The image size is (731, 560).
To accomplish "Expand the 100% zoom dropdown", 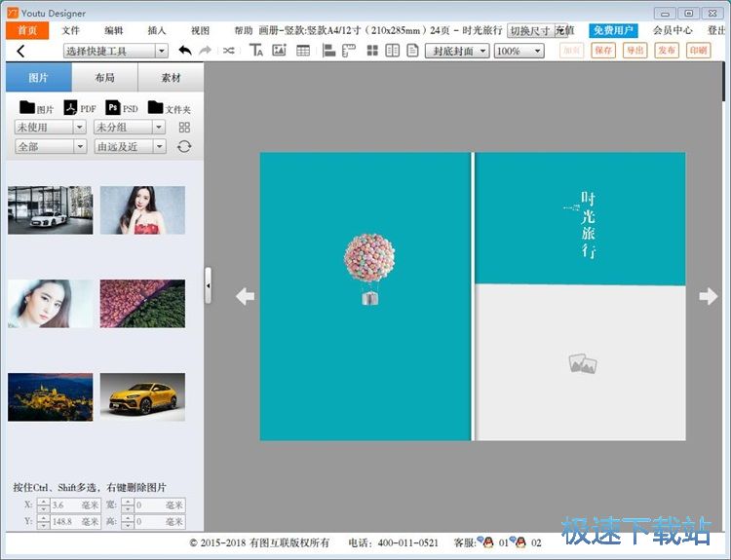I will (x=519, y=51).
